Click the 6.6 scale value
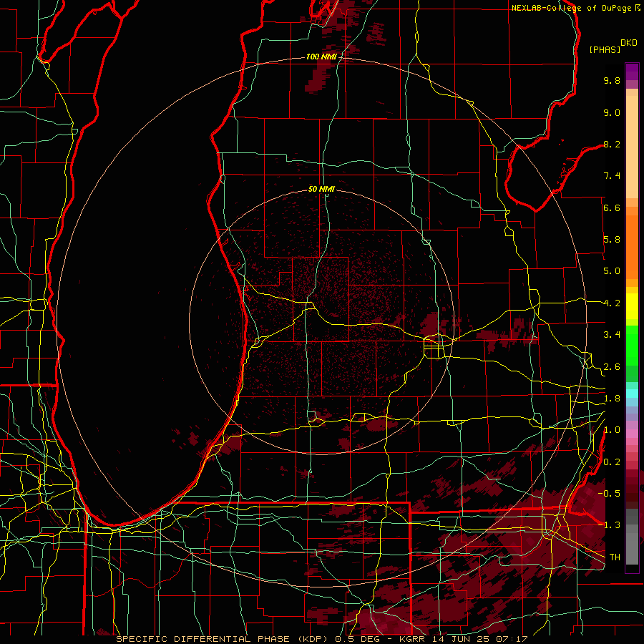This screenshot has width=644, height=644. 612,208
